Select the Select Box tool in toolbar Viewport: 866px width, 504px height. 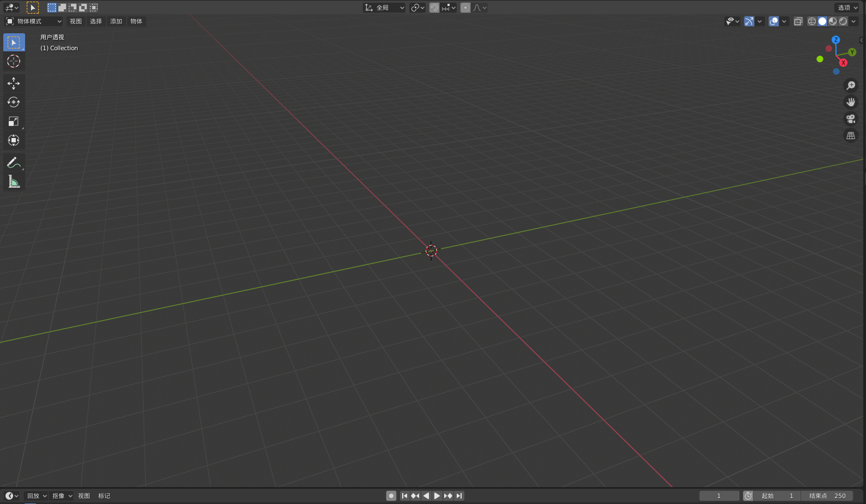pos(14,42)
